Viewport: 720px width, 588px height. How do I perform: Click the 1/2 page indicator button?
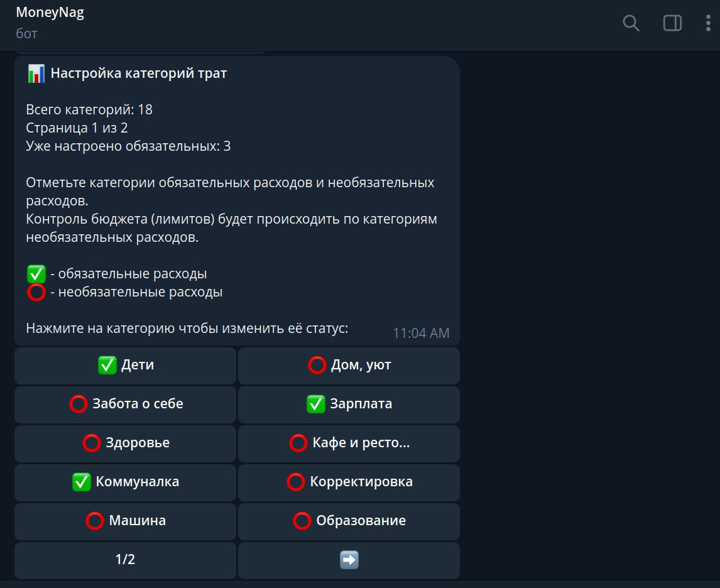point(126,560)
